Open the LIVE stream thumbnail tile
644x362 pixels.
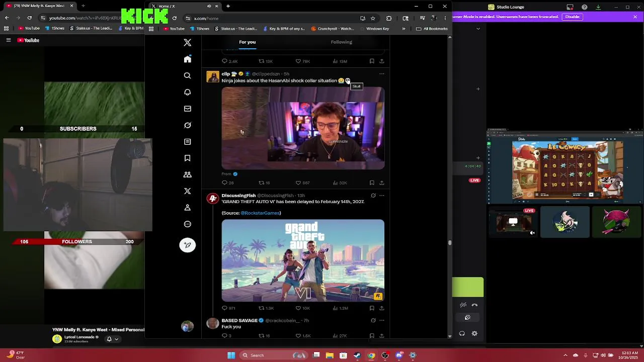pos(513,222)
